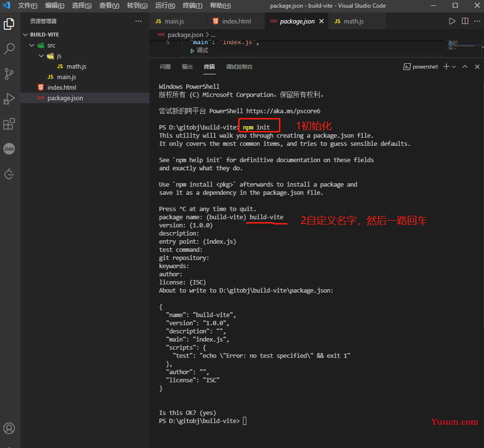Click the HTML5 icon next to index.html in explorer
The height and width of the screenshot is (448, 484).
click(x=41, y=87)
